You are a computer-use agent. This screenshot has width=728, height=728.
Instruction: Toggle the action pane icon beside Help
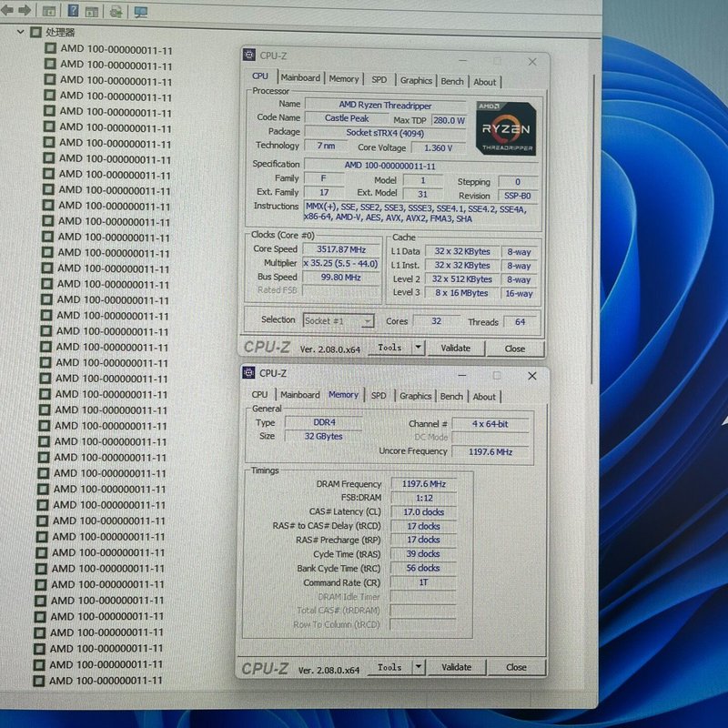click(x=92, y=11)
